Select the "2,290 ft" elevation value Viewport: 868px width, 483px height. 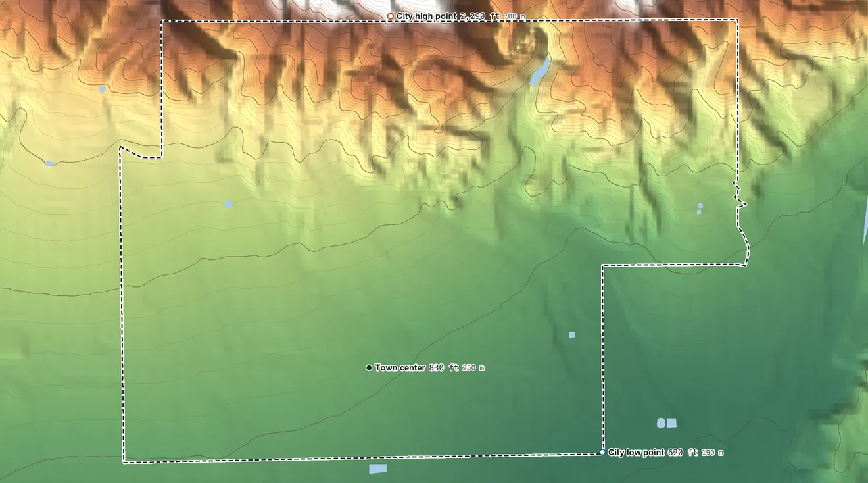479,16
